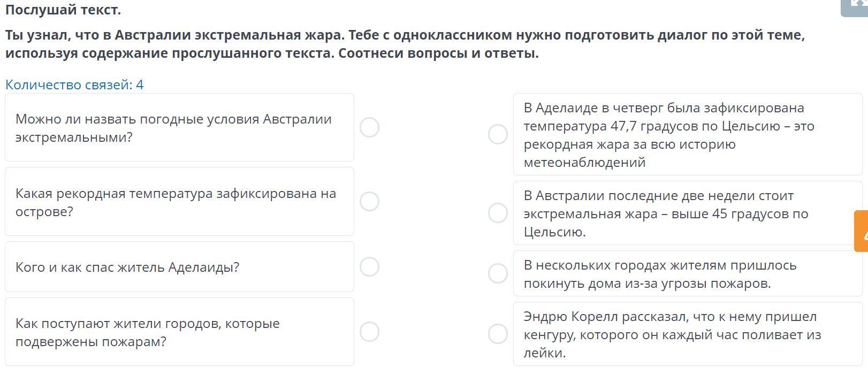Select answer card about Эндрю Корелл and kangaroo
This screenshot has height=390, width=868.
687,334
